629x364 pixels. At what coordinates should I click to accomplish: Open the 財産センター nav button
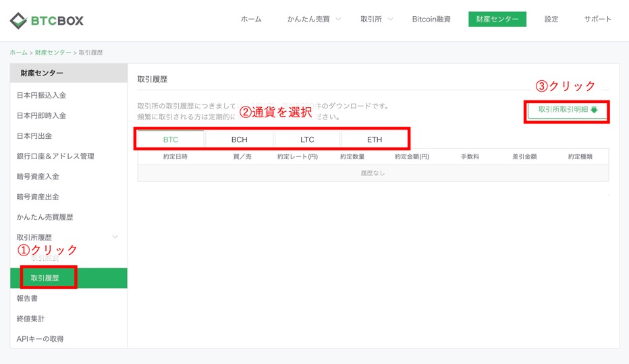click(497, 20)
